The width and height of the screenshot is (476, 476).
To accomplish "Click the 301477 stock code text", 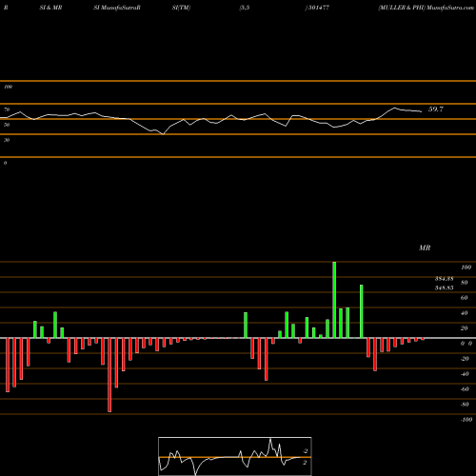I will point(319,8).
